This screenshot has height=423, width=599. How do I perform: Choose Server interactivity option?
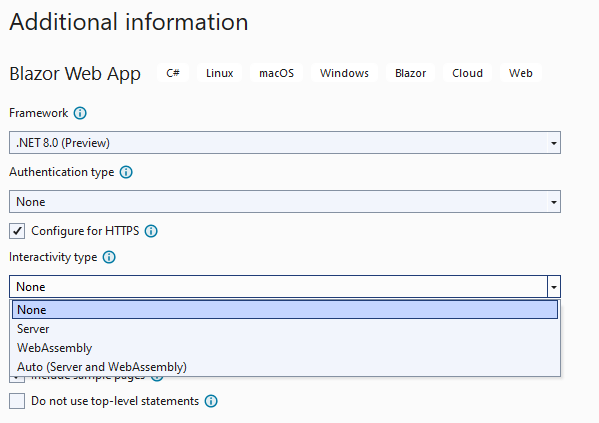coord(285,329)
